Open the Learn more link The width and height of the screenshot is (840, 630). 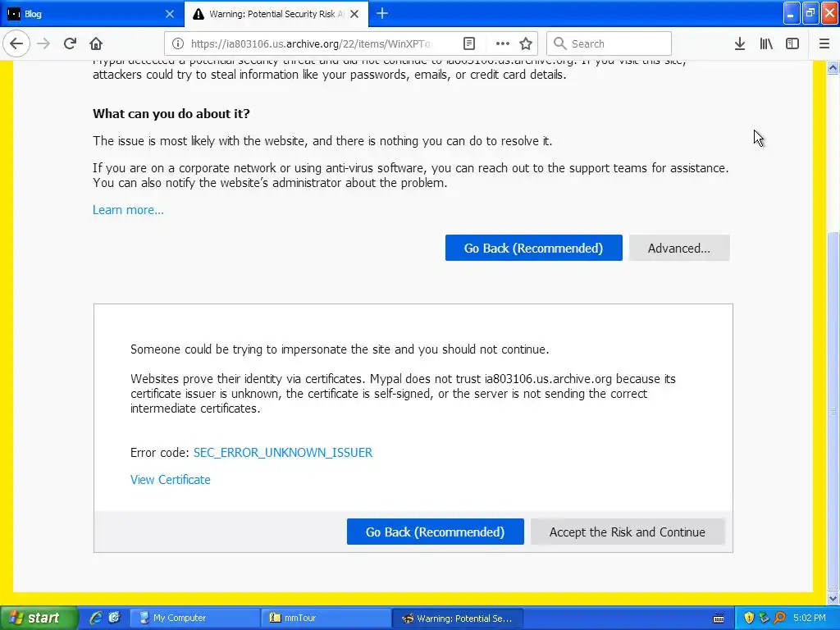(x=128, y=210)
